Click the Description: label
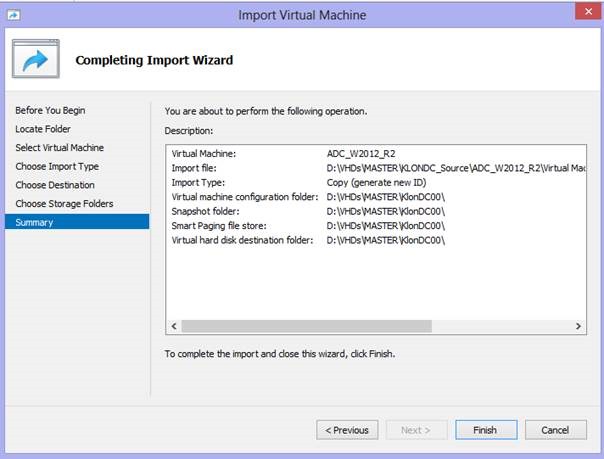This screenshot has width=604, height=459. [189, 131]
